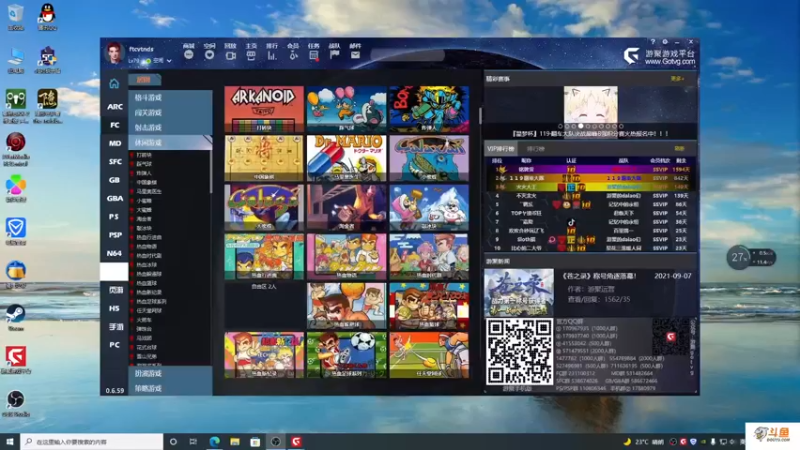Click the Gotvg platform logo
Viewport: 800px width, 450px height.
658,56
